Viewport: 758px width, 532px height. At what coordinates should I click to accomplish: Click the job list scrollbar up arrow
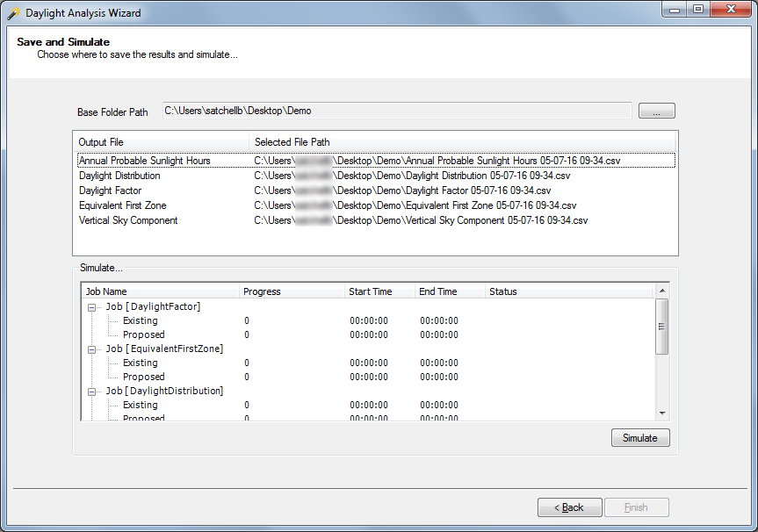click(662, 291)
